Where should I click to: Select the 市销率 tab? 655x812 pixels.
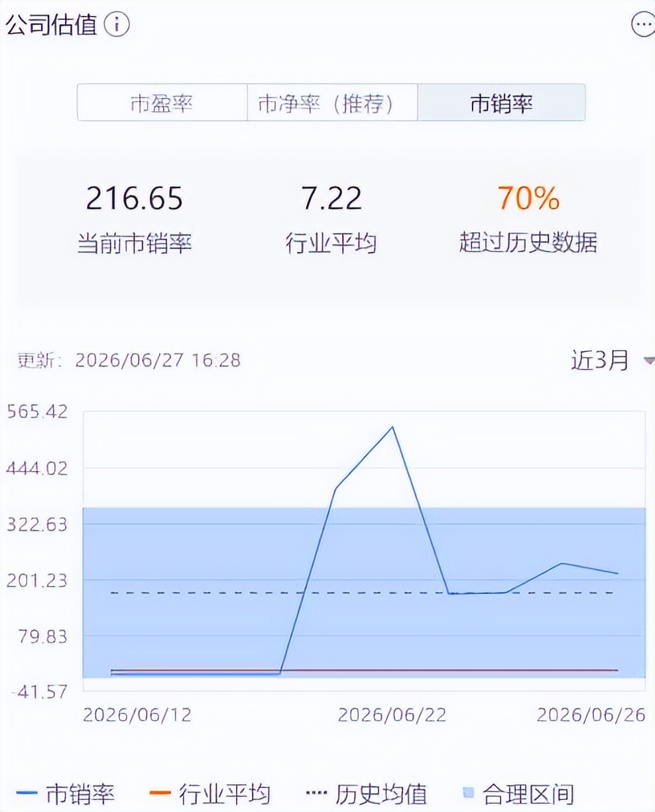pyautogui.click(x=501, y=103)
